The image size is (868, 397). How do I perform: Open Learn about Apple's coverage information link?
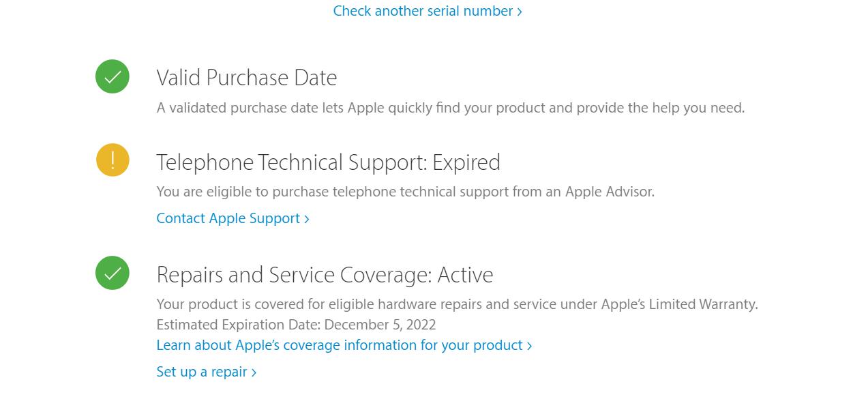click(340, 345)
